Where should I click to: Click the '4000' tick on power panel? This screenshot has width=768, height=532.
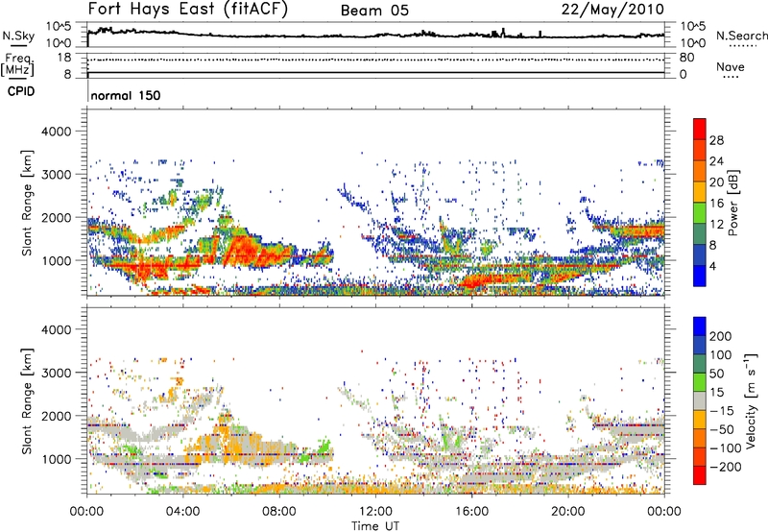[x=56, y=132]
